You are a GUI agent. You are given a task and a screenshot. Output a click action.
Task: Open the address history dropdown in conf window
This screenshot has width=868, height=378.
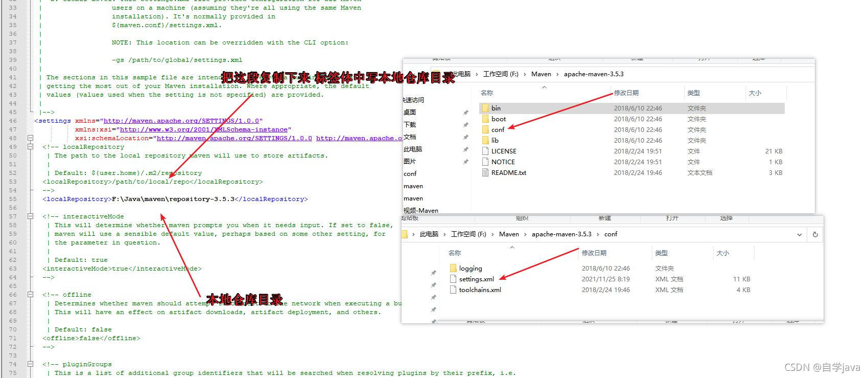(799, 234)
